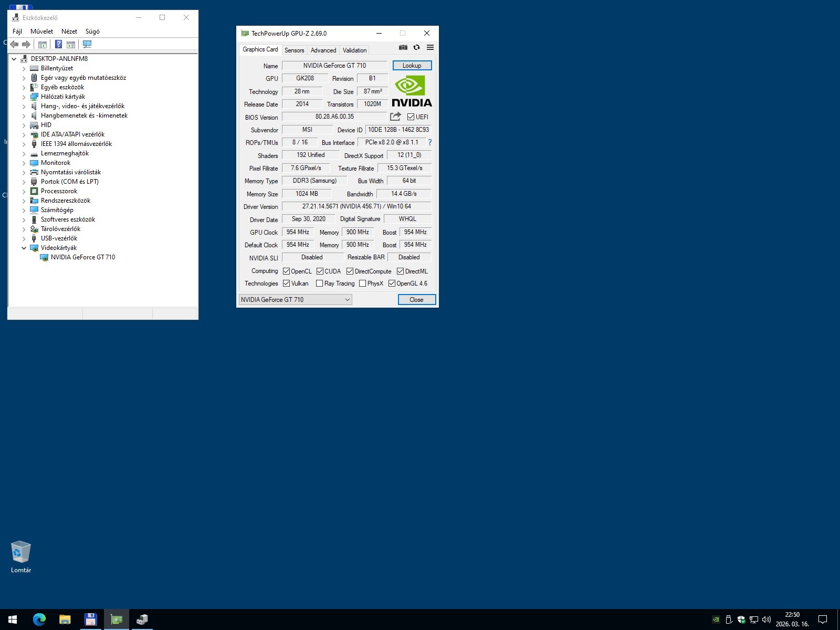This screenshot has height=630, width=840.
Task: Expand the Billentyűzet node
Action: click(24, 68)
